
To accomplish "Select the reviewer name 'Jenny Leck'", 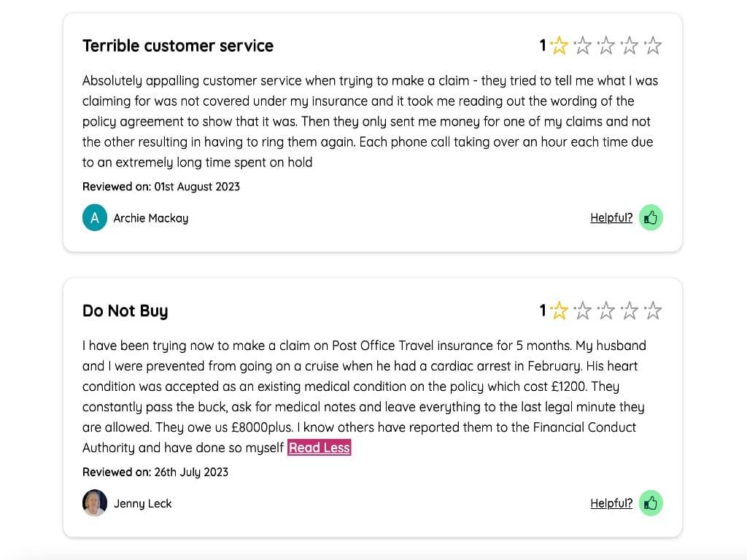I will 143,503.
